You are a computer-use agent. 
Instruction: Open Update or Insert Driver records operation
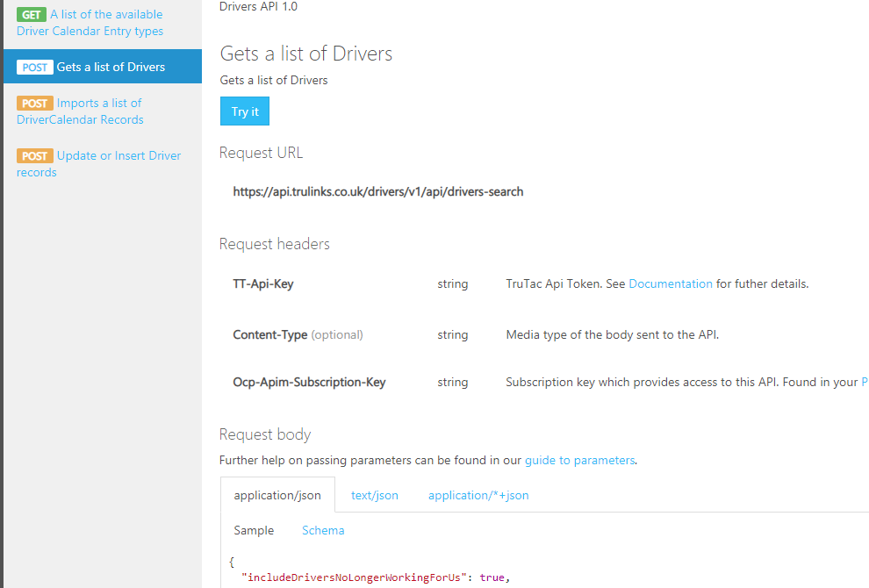pos(98,164)
